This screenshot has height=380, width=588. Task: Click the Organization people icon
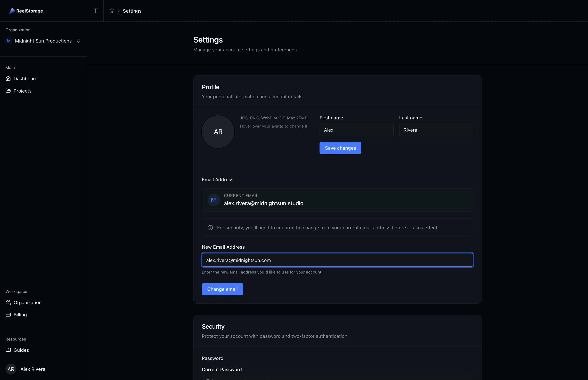8,302
